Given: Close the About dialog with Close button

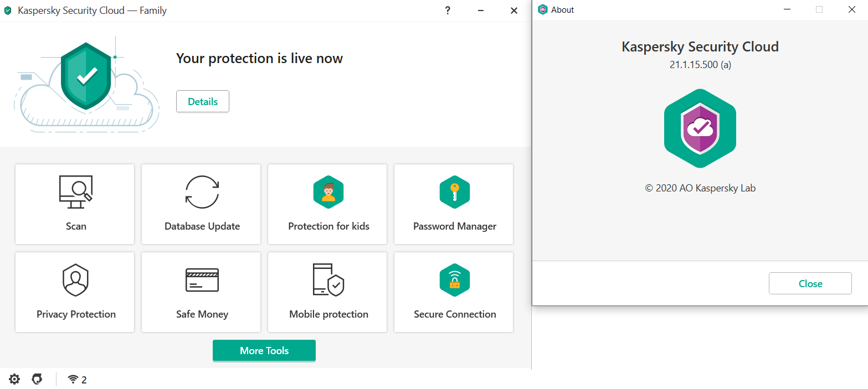Looking at the screenshot, I should point(810,283).
